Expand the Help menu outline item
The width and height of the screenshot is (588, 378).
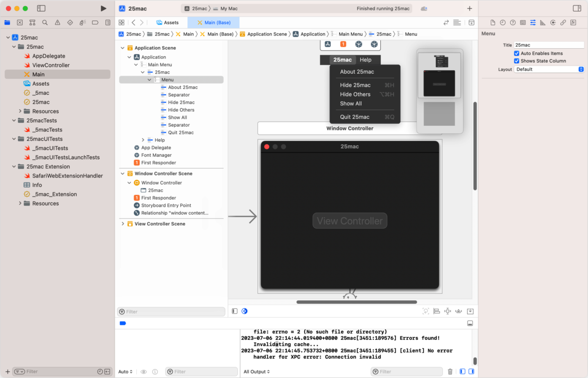(x=143, y=140)
